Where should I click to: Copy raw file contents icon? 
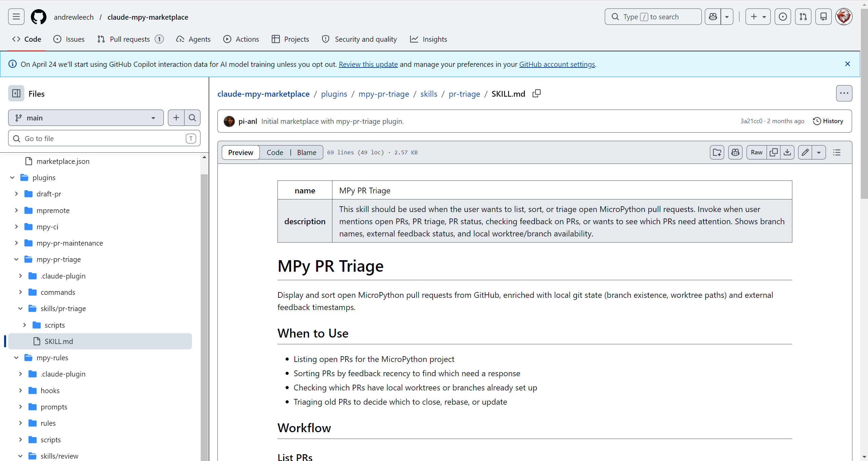click(x=774, y=152)
